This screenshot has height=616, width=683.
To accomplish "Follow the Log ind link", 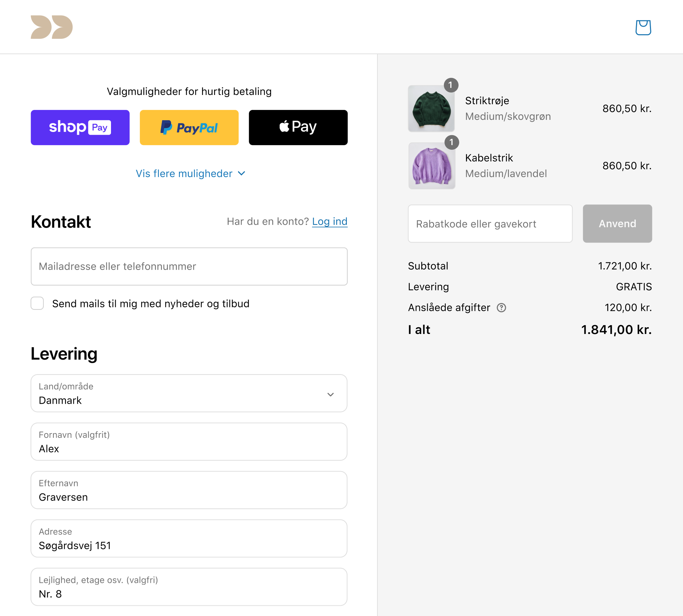I will pos(330,222).
